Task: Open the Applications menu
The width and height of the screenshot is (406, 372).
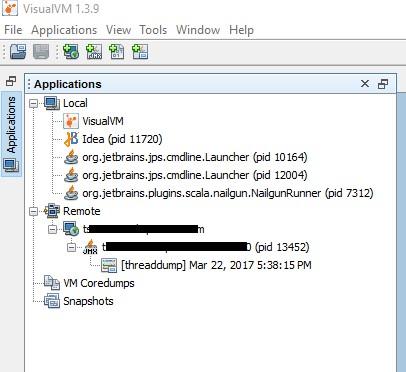Action: point(64,30)
